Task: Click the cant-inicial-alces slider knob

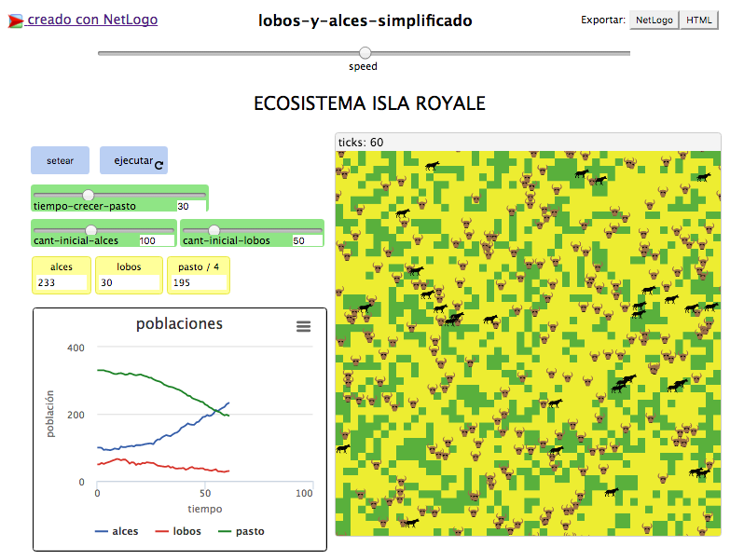Action: coord(91,229)
